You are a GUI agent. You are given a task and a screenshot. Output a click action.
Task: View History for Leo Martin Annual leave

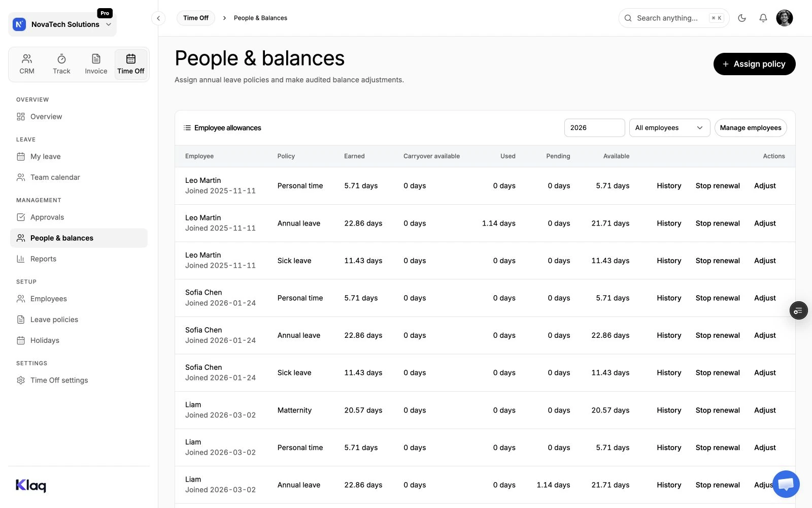[669, 224]
